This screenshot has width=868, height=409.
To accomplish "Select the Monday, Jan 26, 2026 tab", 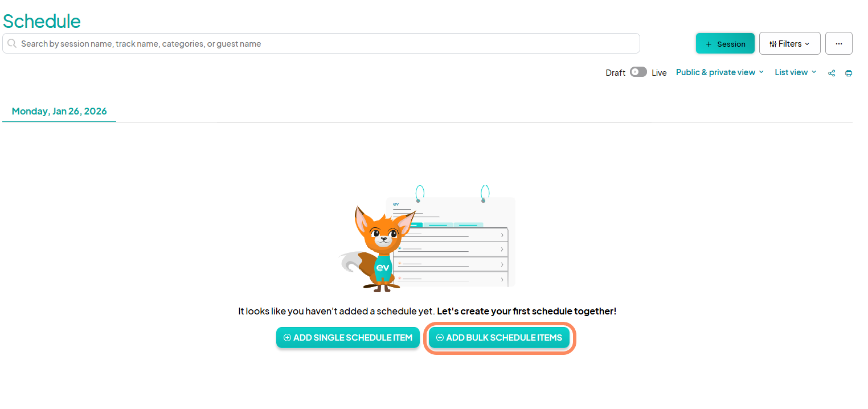I will pos(59,111).
